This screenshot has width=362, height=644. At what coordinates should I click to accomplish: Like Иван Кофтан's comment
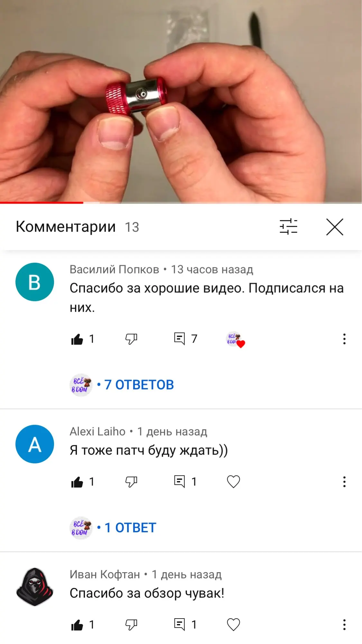[77, 625]
